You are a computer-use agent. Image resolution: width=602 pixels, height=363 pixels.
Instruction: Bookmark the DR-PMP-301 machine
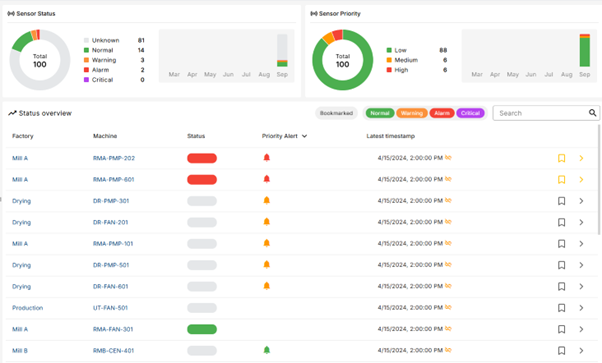(x=561, y=201)
